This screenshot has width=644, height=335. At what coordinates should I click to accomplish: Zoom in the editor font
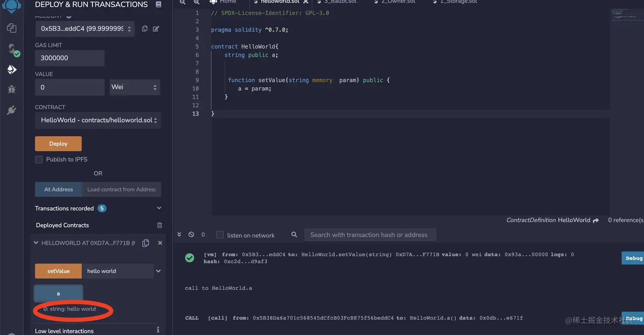click(196, 2)
